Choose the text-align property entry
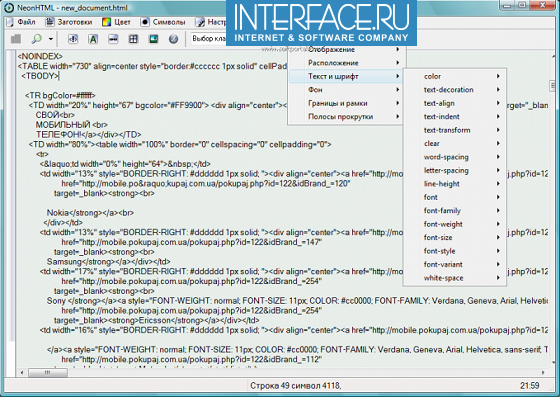The width and height of the screenshot is (560, 397). [455, 103]
